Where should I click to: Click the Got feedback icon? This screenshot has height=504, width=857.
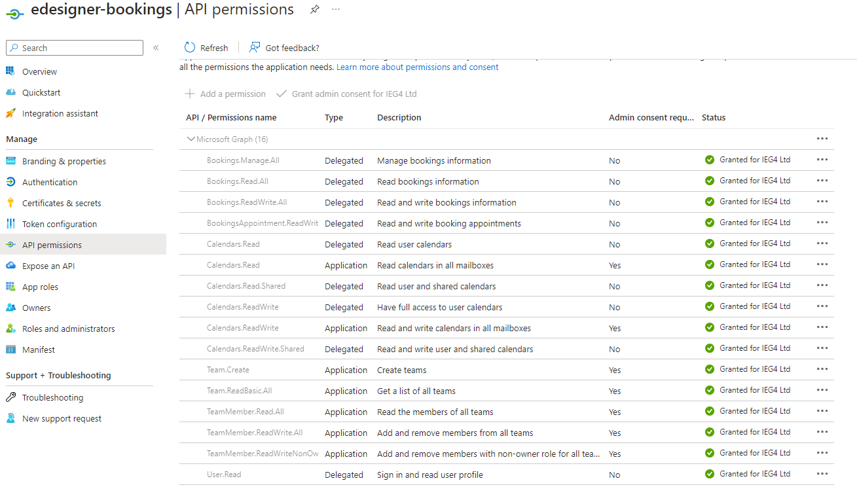coord(255,47)
